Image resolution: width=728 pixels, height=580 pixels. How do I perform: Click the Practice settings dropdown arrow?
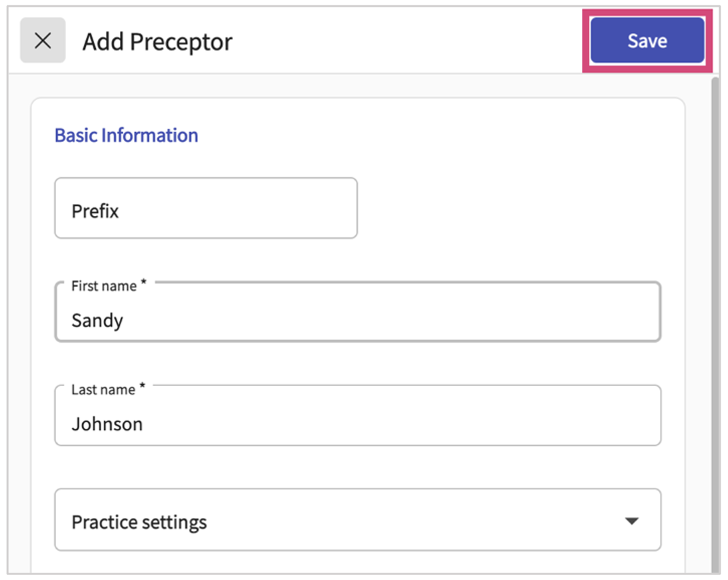click(x=631, y=521)
